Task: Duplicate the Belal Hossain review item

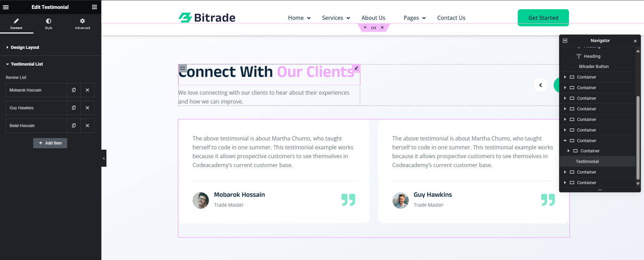Action: point(74,126)
